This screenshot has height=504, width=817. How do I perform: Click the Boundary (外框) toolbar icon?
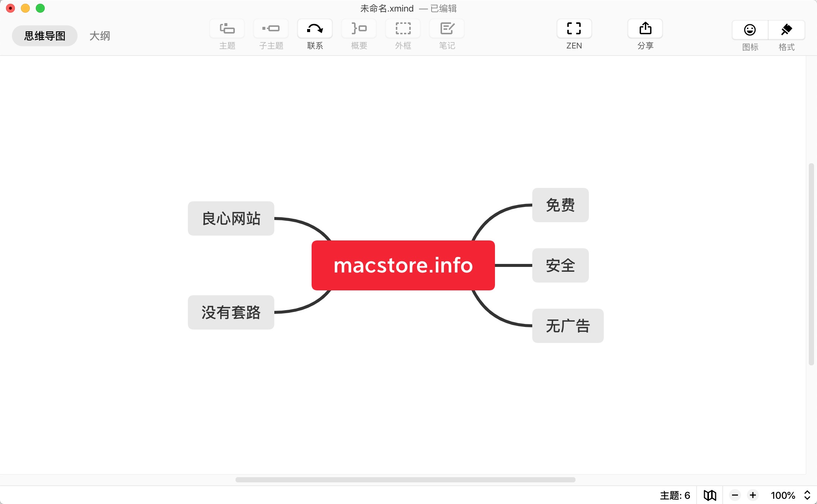click(403, 29)
